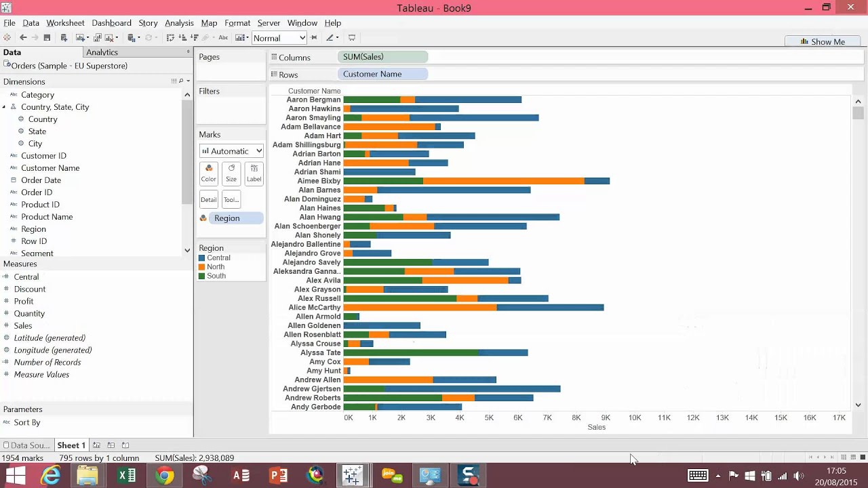This screenshot has height=488, width=868.
Task: Click the New Worksheet toolbar icon
Action: [x=81, y=38]
